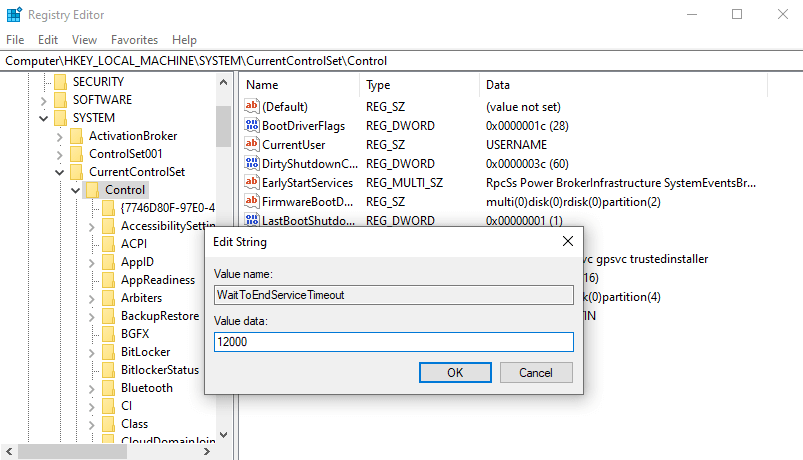Click the USERNAME data cell

[x=516, y=144]
